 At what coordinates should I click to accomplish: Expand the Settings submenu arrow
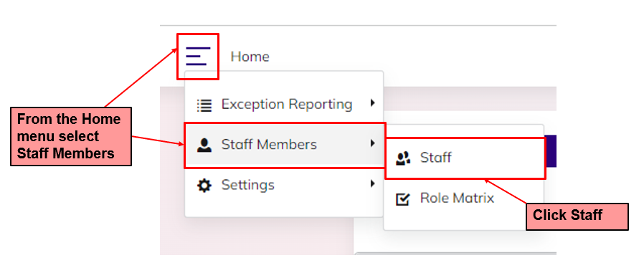pyautogui.click(x=372, y=183)
